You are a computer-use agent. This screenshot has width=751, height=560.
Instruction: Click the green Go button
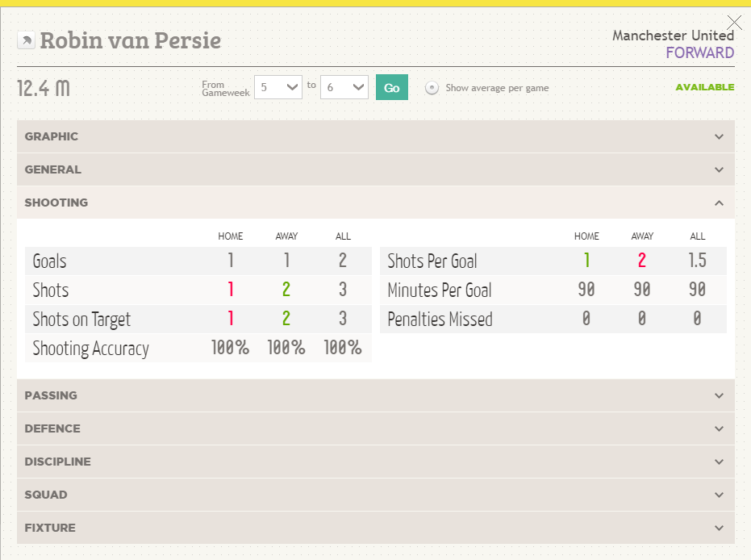[x=392, y=87]
